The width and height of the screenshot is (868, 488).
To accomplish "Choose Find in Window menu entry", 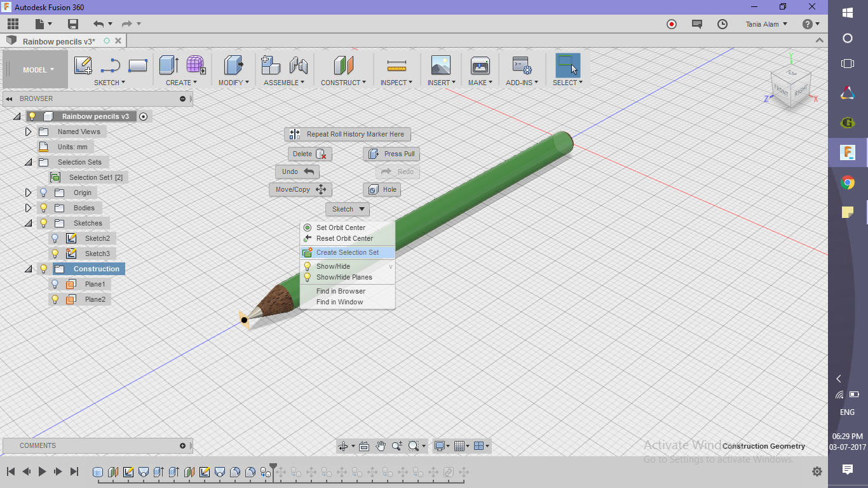I will [x=348, y=302].
